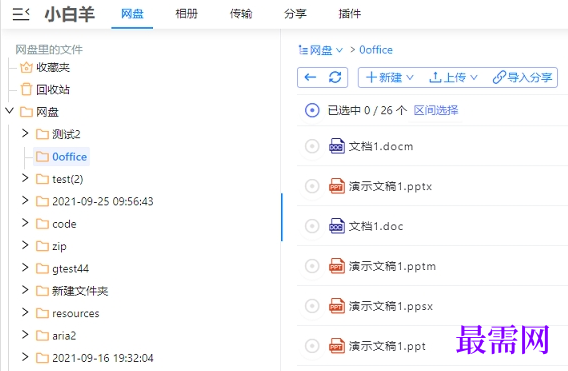
Task: Click the doc icon of 文档1.docm
Action: [337, 146]
